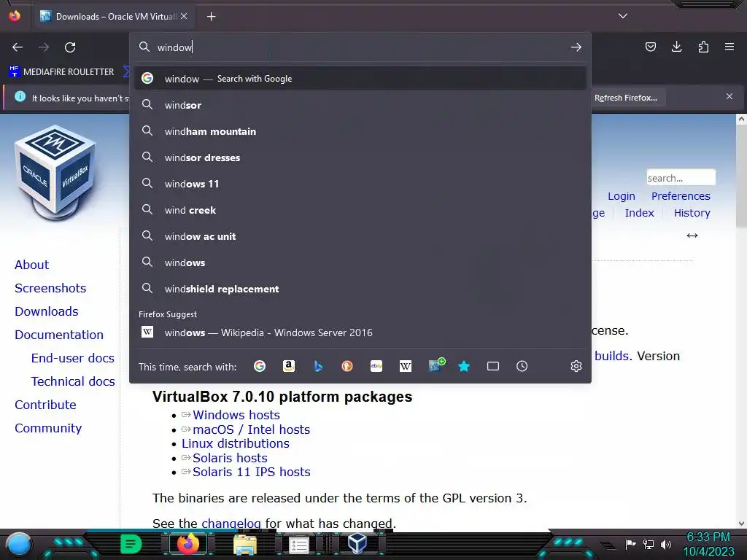Open the Solaris 11 IPS hosts link
Screen dimensions: 747x560
[252, 472]
